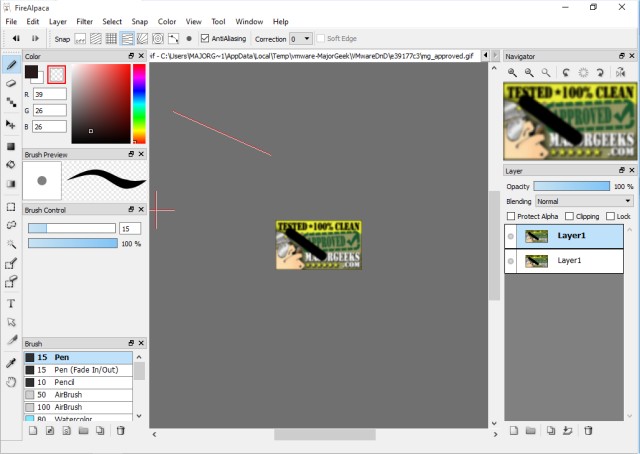This screenshot has height=454, width=640.
Task: Enable the Concentric Circle snap icon
Action: pyautogui.click(x=158, y=39)
